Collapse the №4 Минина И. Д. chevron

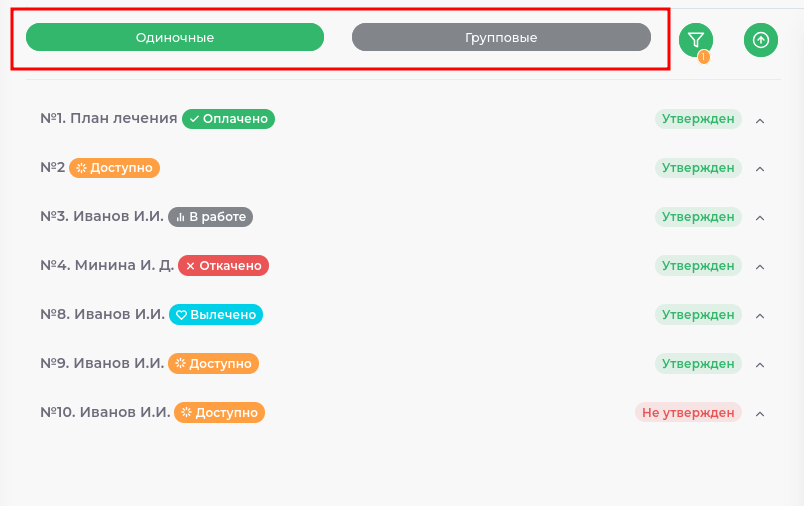click(760, 267)
